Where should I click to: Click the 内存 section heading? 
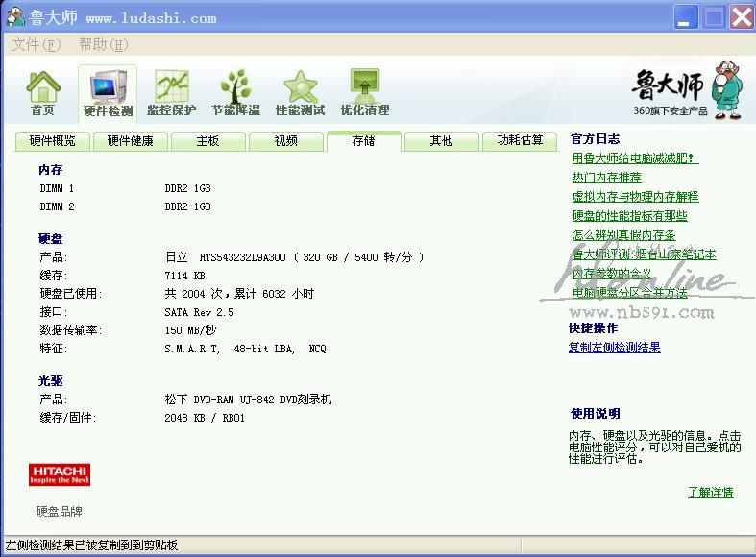click(x=51, y=170)
